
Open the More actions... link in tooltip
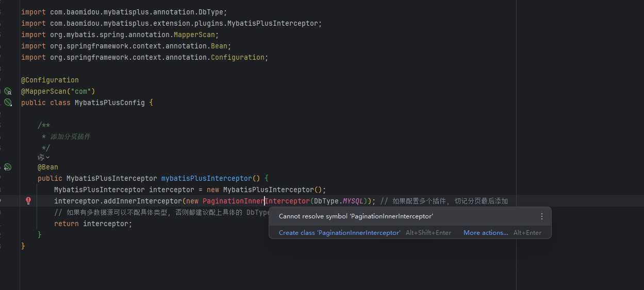point(485,233)
